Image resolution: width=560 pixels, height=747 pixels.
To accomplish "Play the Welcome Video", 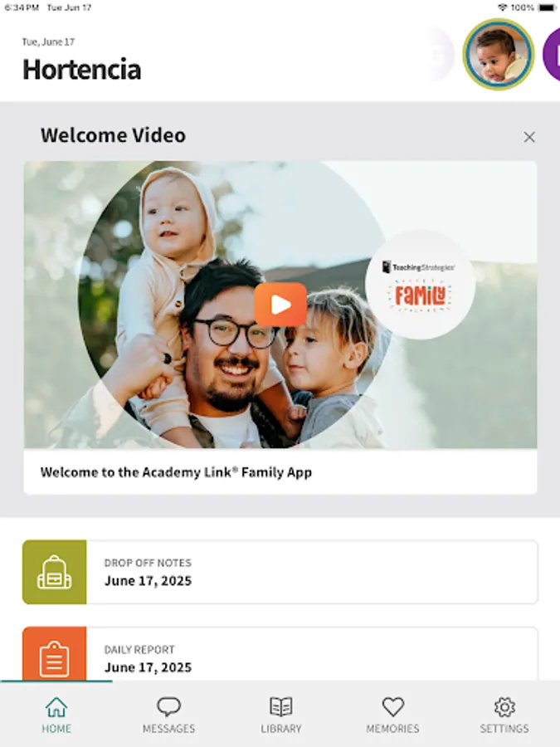I will [280, 305].
